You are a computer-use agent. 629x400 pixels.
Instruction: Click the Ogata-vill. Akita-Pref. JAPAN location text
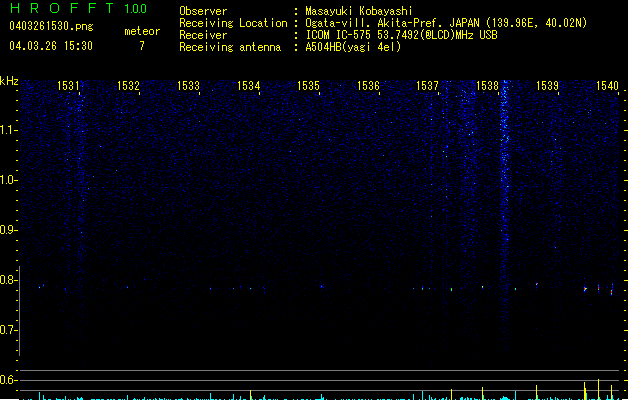[446, 23]
